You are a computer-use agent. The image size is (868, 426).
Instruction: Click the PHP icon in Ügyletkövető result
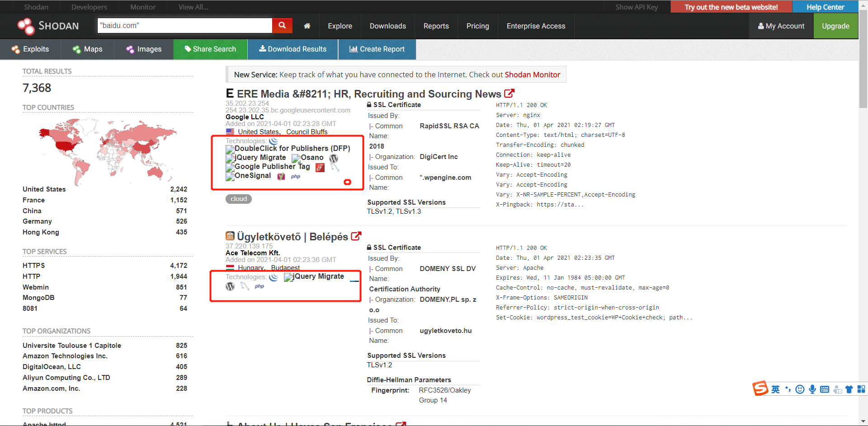point(259,286)
